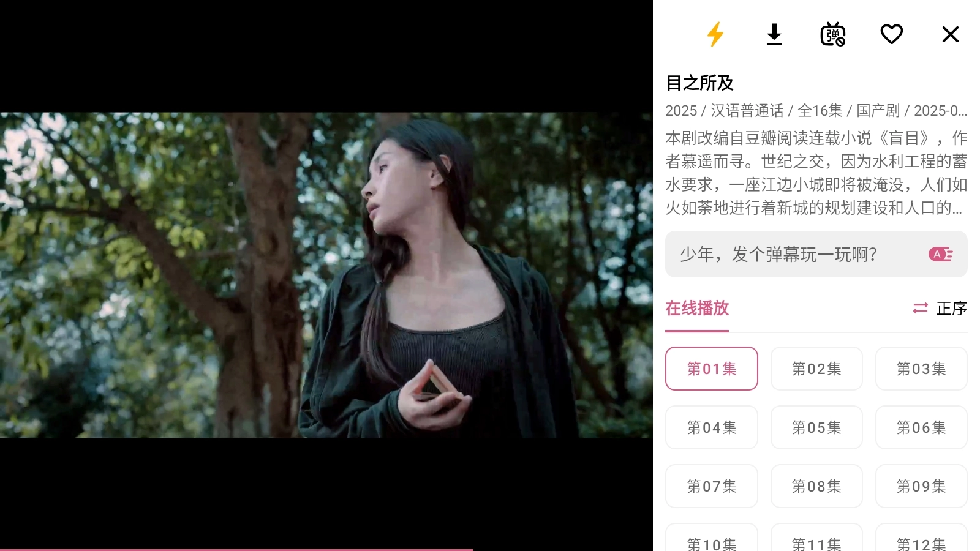Choose episode 第09集

point(921,486)
